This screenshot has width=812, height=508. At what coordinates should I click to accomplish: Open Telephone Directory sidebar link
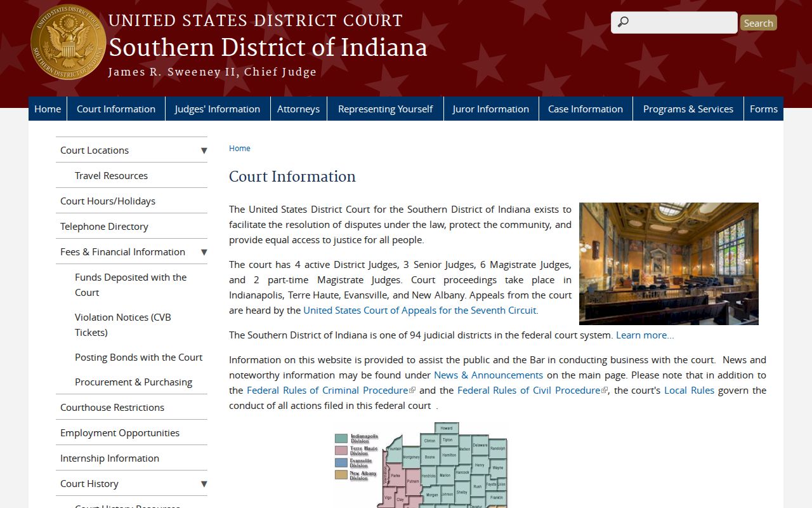(104, 226)
